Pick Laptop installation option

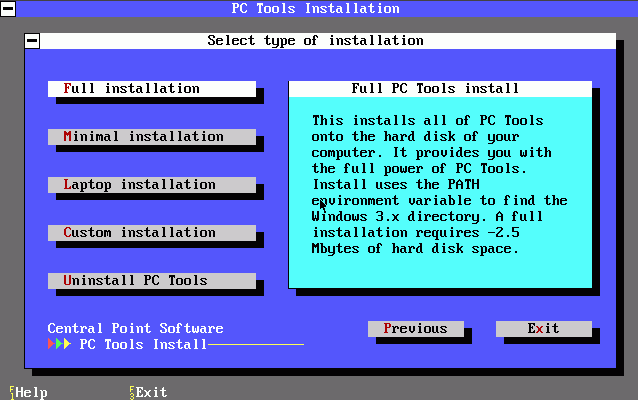(x=152, y=185)
